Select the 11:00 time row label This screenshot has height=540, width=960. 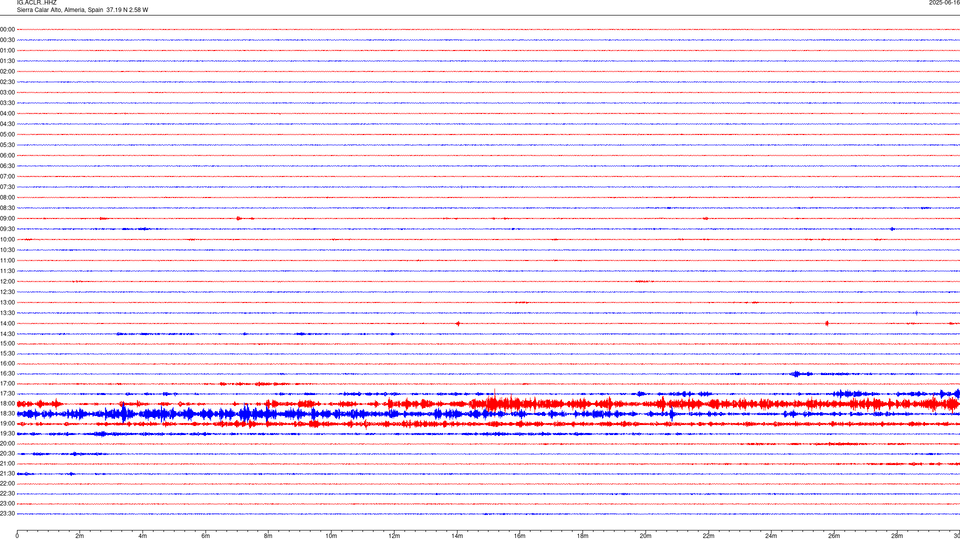click(7, 260)
